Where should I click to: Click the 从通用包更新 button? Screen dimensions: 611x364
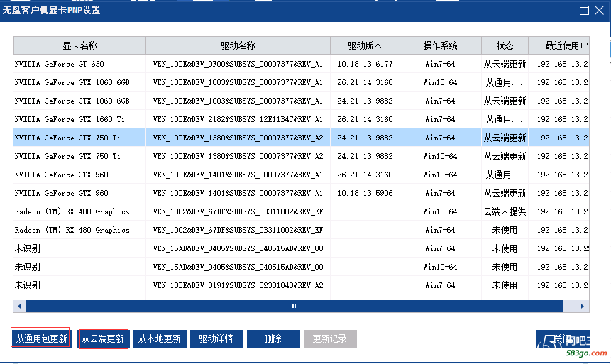click(41, 338)
